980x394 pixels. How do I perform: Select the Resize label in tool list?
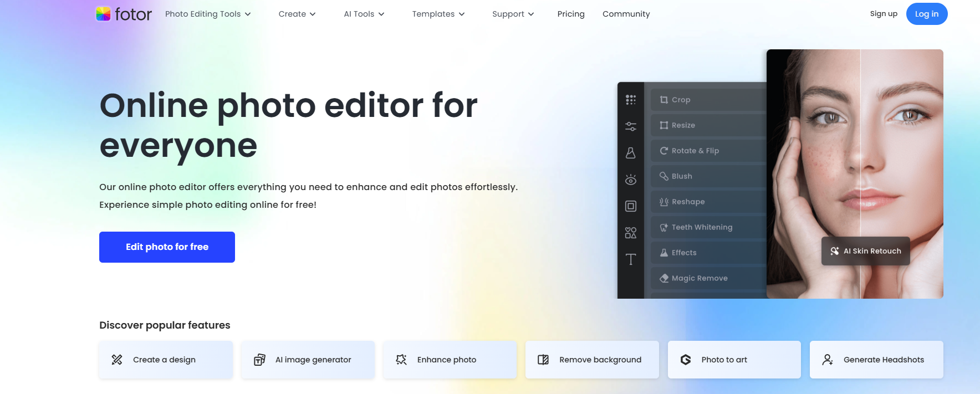tap(683, 125)
